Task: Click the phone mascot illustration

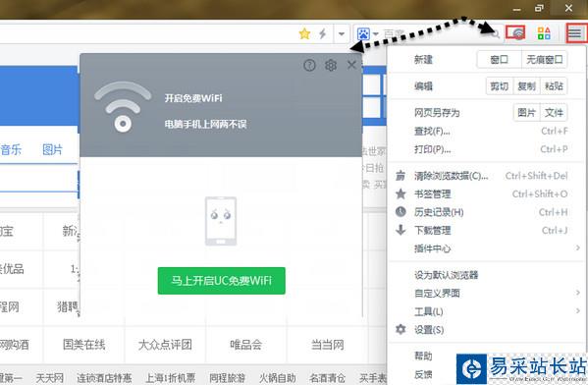Action: click(221, 221)
